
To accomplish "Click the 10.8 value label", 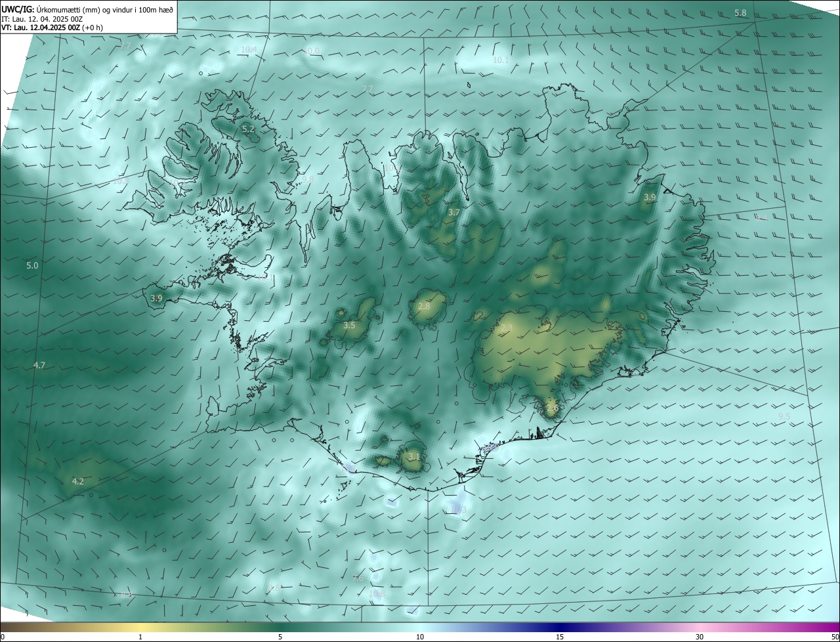I will pos(377,593).
